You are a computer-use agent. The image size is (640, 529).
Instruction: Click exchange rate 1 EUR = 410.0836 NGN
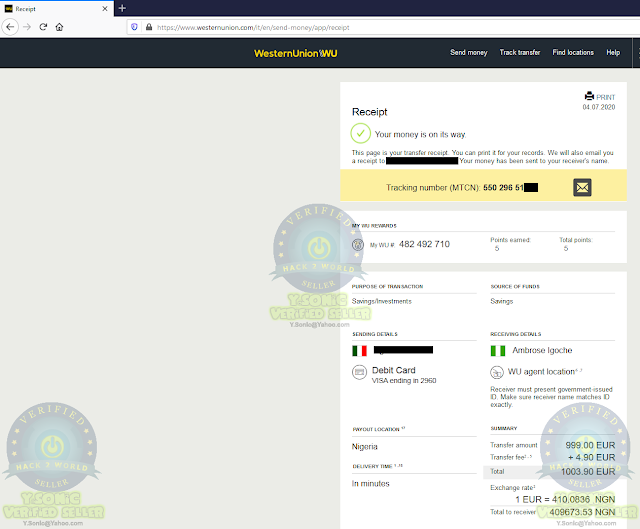pyautogui.click(x=565, y=500)
